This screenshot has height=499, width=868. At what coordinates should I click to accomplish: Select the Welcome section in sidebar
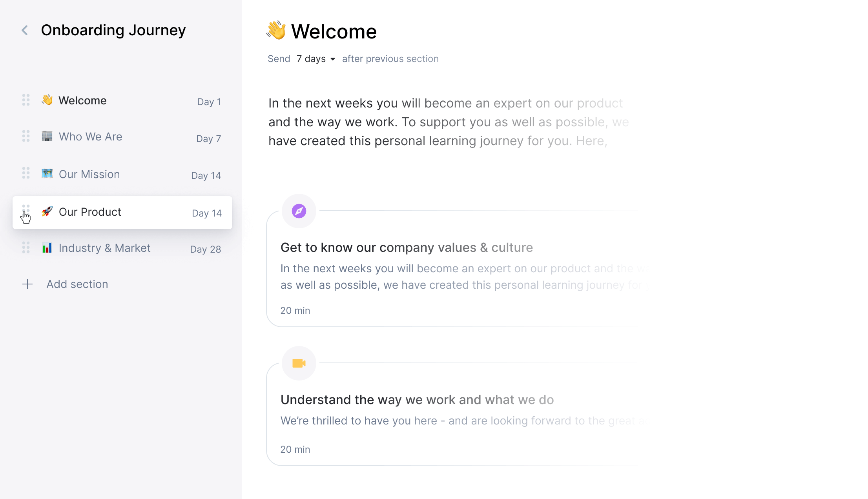point(83,100)
